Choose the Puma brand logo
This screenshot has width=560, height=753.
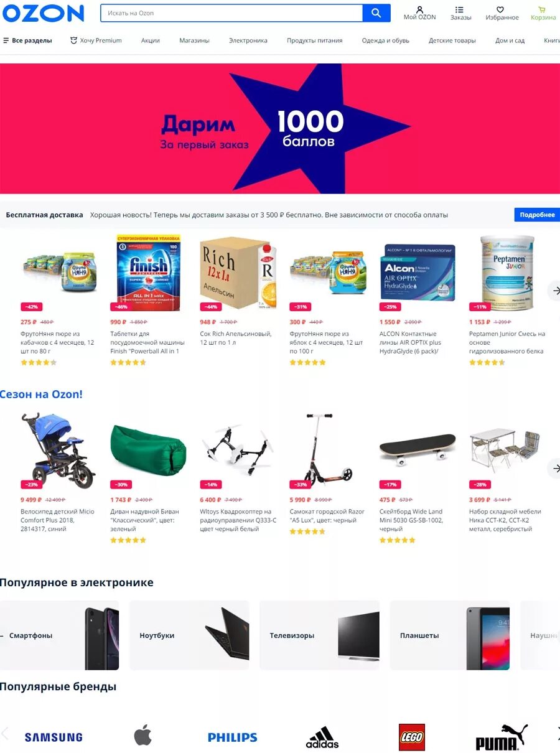tap(502, 737)
